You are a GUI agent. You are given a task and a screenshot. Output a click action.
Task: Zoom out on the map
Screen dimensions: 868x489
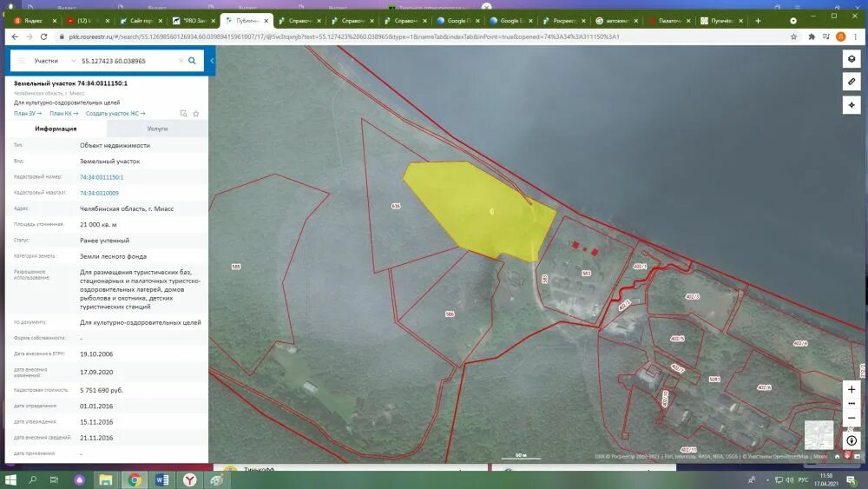(852, 418)
